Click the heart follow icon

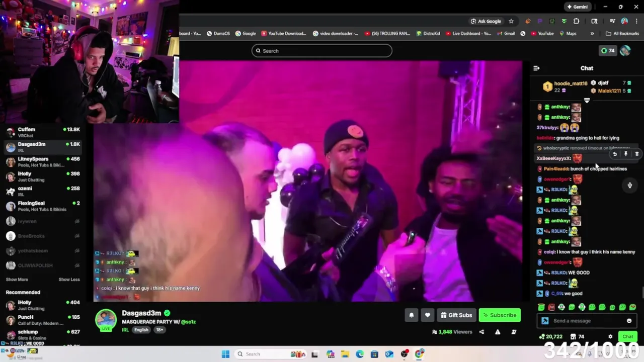click(427, 315)
